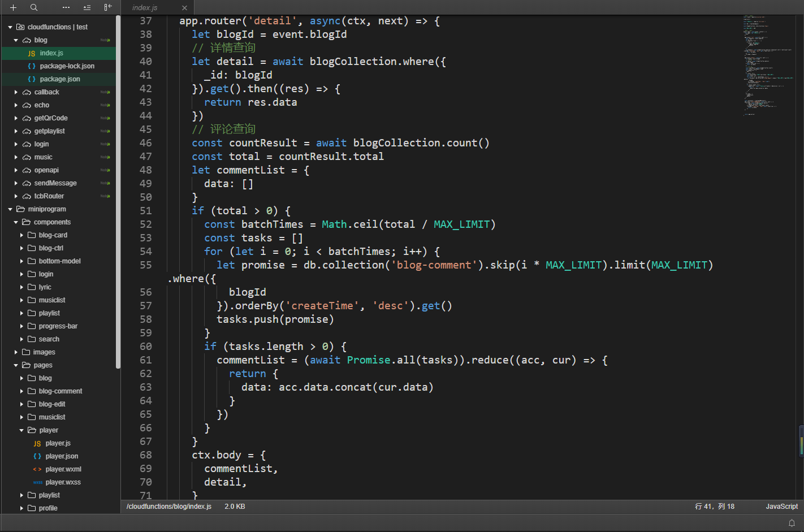Close the index.js editor tab

pyautogui.click(x=184, y=8)
